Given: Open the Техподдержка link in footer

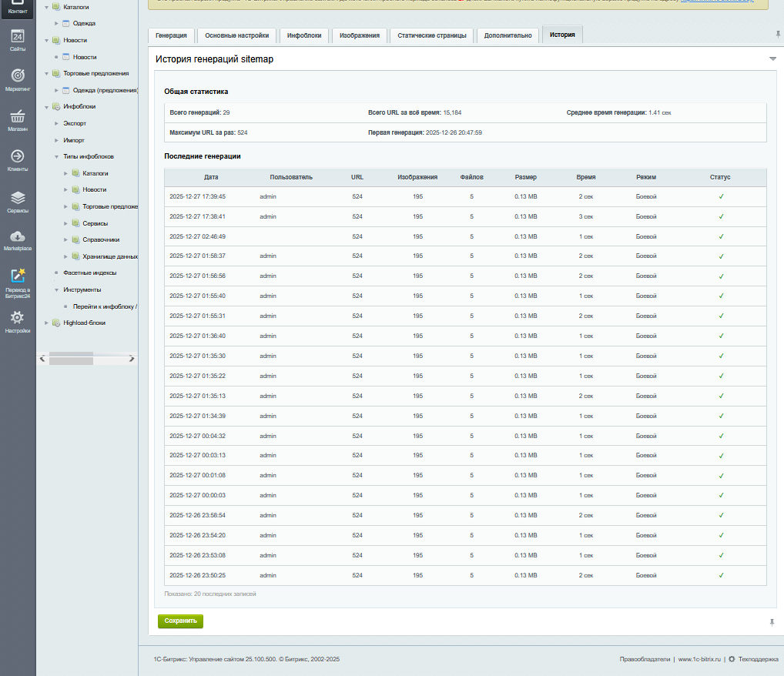Looking at the screenshot, I should click(757, 659).
